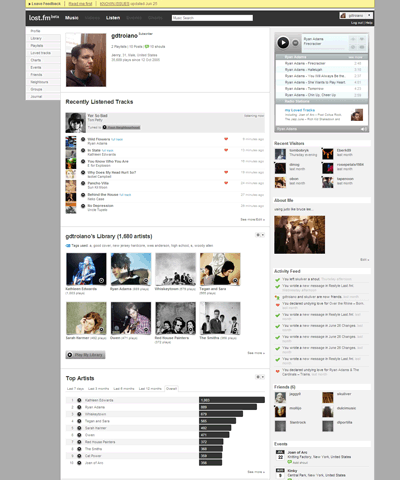Click the green shouts speech bubble icon
The image size is (400, 480).
pyautogui.click(x=147, y=46)
